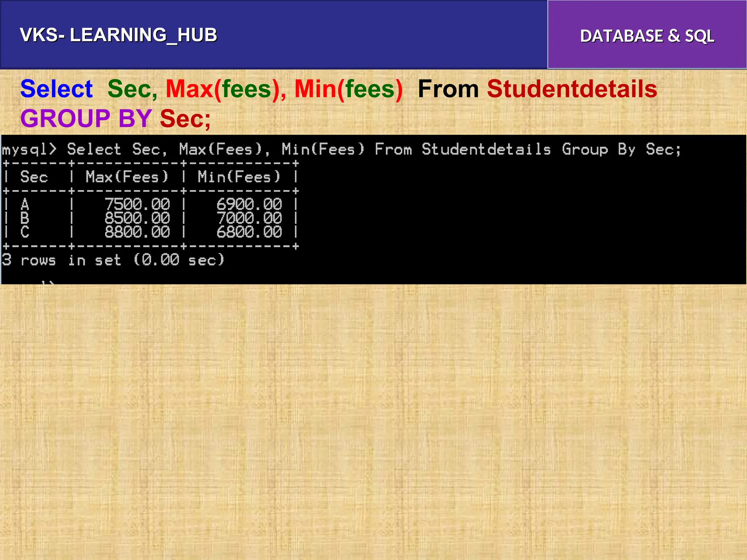Viewport: 747px width, 560px height.
Task: Click the 8800.00 max fees value
Action: tap(137, 232)
